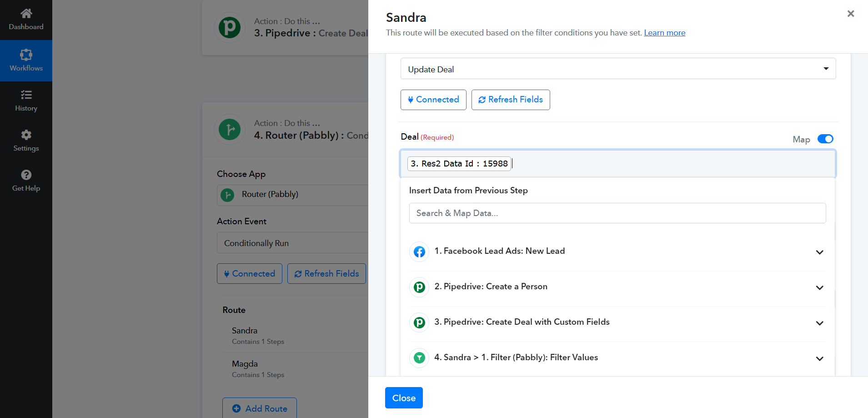Open the History list icon
This screenshot has height=418, width=868.
26,95
